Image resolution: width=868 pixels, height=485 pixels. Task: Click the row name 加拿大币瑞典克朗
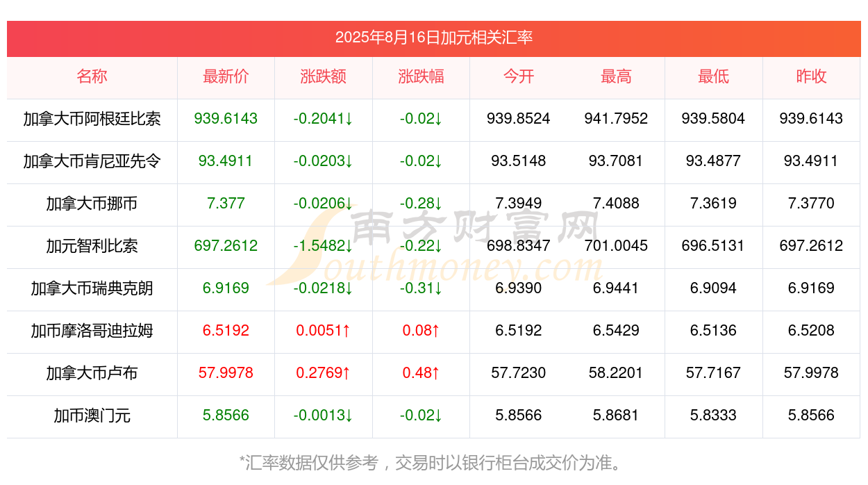(92, 288)
